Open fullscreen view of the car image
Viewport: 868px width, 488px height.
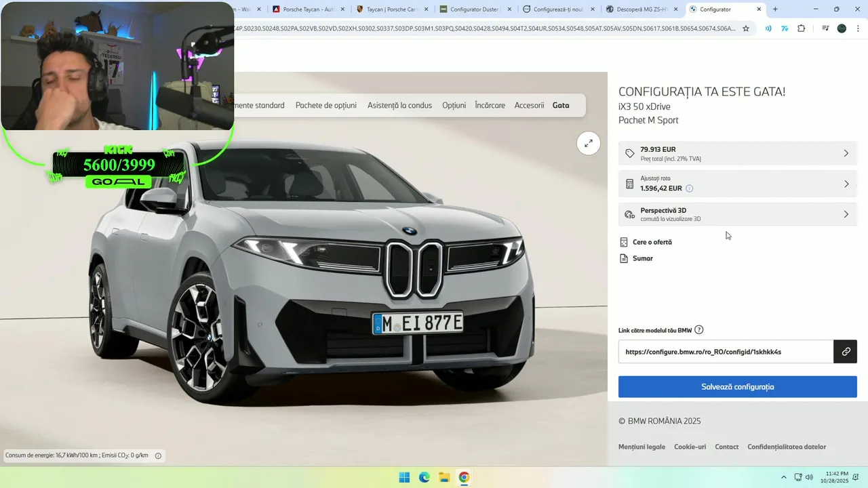click(x=589, y=143)
